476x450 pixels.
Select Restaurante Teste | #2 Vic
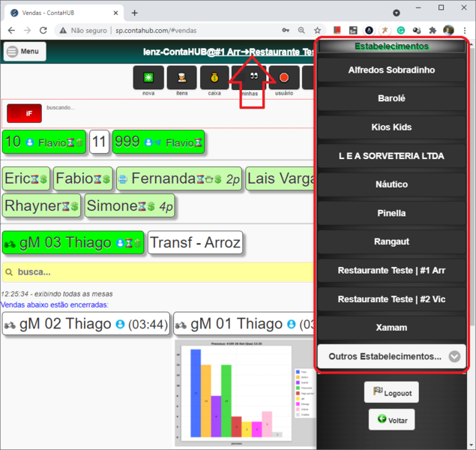pyautogui.click(x=391, y=299)
